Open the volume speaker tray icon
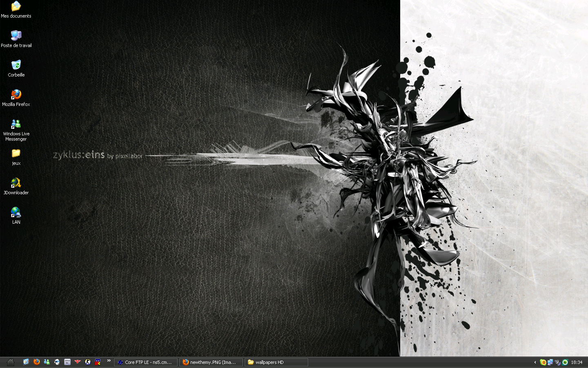 [558, 362]
